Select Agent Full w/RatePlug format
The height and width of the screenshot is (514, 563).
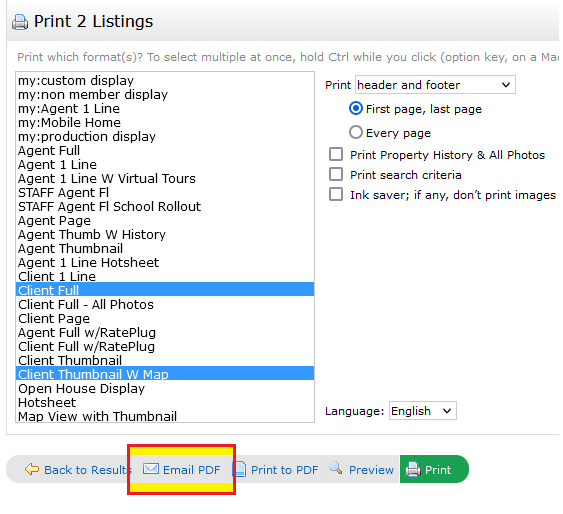click(165, 332)
